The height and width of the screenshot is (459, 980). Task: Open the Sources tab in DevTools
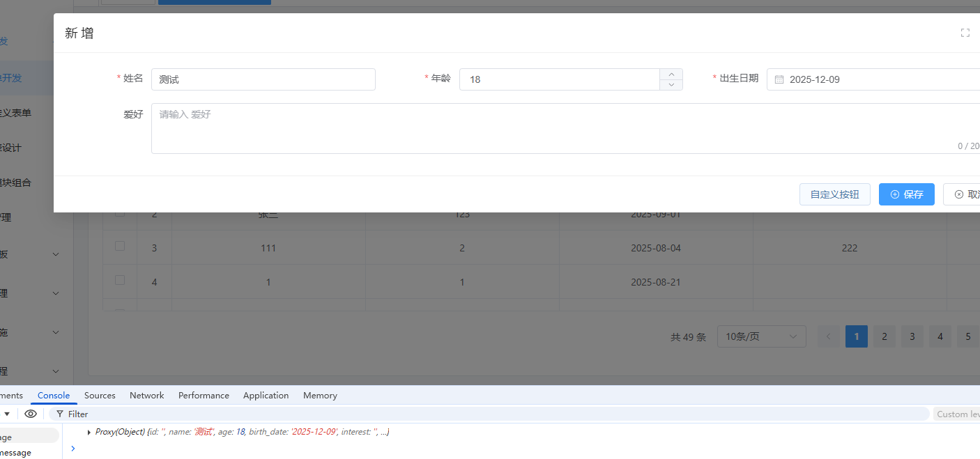coord(100,396)
